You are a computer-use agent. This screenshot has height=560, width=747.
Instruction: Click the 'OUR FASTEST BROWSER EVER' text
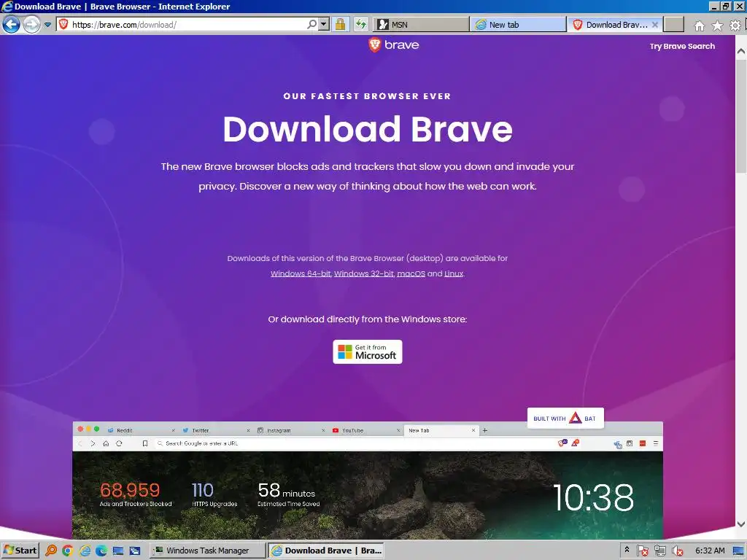tap(367, 96)
